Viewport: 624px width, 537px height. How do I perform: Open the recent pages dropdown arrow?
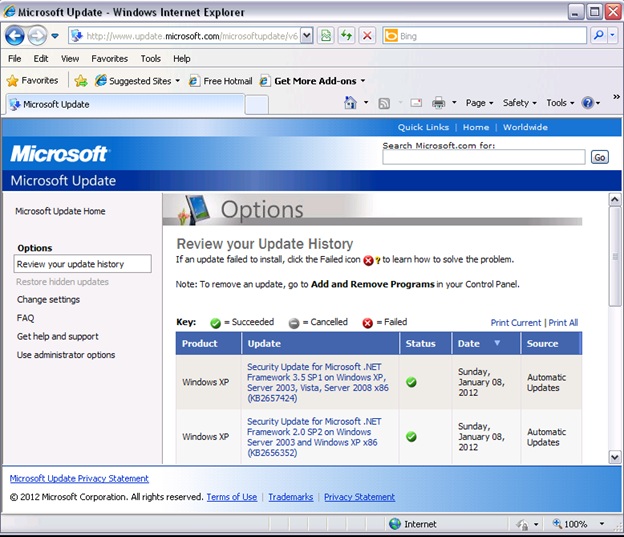pos(55,36)
